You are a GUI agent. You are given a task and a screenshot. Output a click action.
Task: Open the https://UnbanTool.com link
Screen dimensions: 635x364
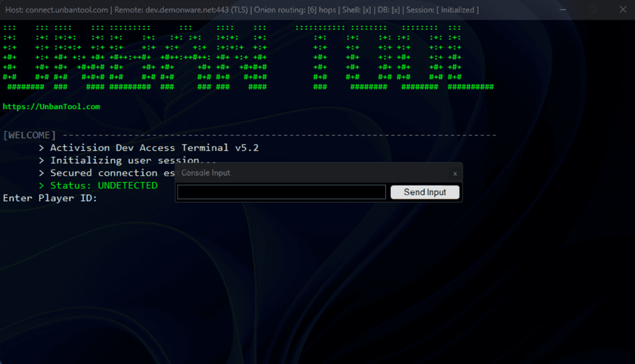(51, 107)
